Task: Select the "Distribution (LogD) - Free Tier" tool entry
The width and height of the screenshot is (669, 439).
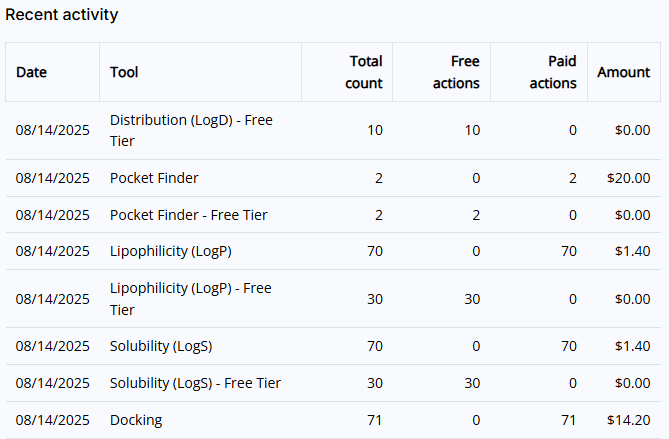Action: point(191,130)
